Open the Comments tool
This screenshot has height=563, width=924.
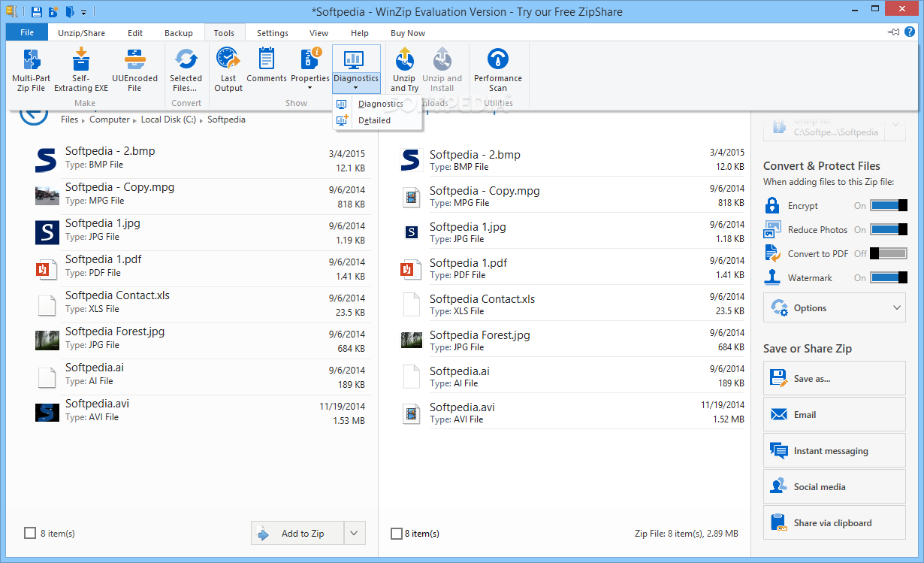(267, 65)
